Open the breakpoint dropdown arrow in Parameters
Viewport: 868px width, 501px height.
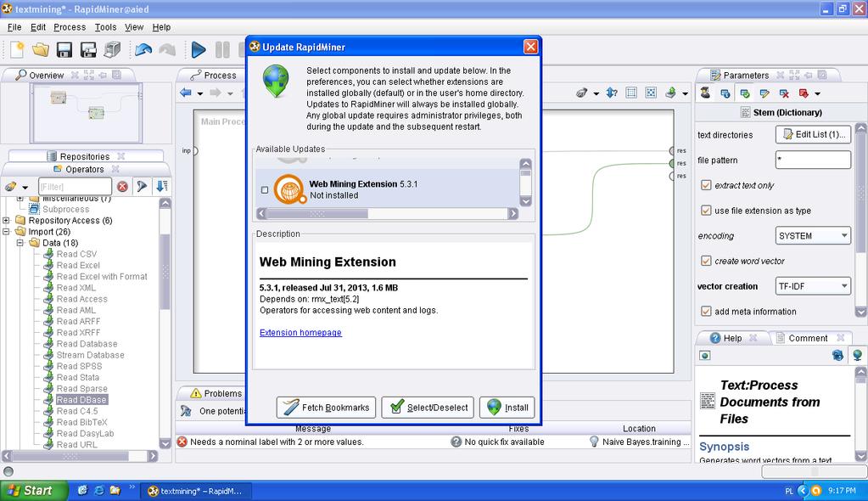[x=818, y=93]
